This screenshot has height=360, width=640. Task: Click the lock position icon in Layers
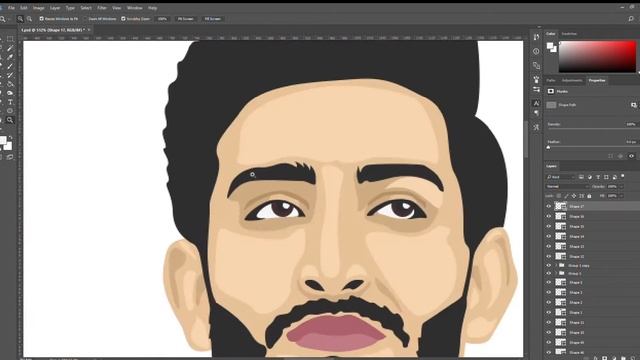click(573, 196)
